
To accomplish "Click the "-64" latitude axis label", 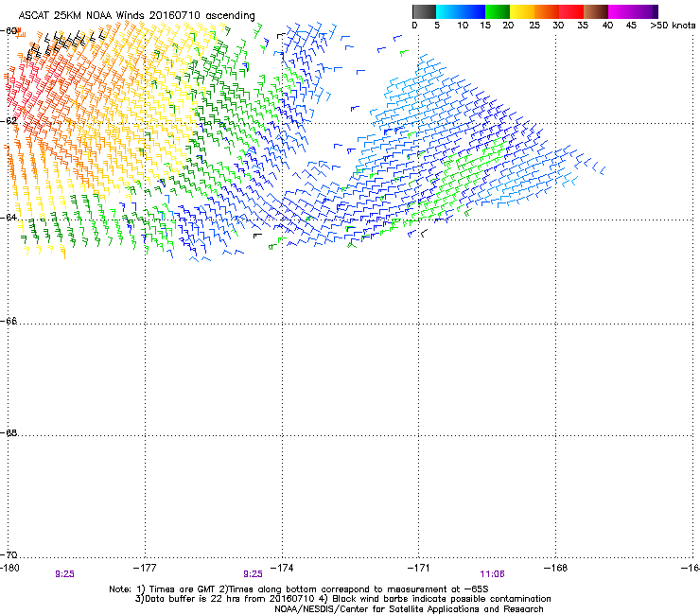I will (9, 218).
